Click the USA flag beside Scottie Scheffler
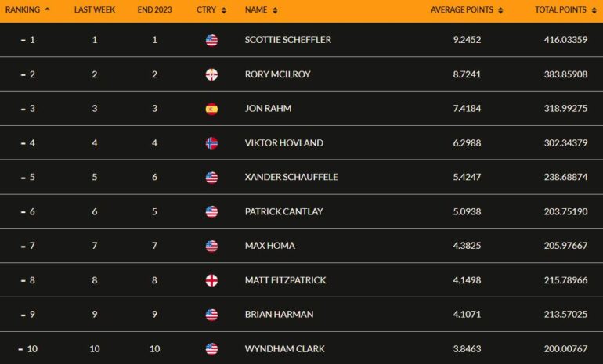This screenshot has height=364, width=603. point(211,40)
